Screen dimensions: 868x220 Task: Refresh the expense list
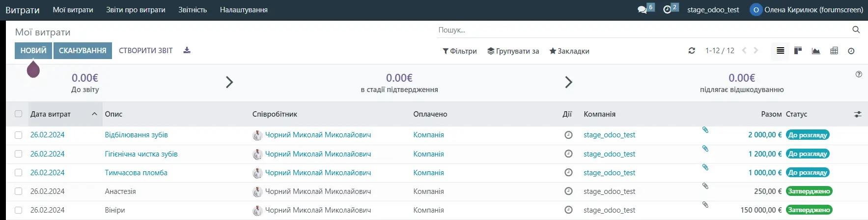(x=692, y=51)
